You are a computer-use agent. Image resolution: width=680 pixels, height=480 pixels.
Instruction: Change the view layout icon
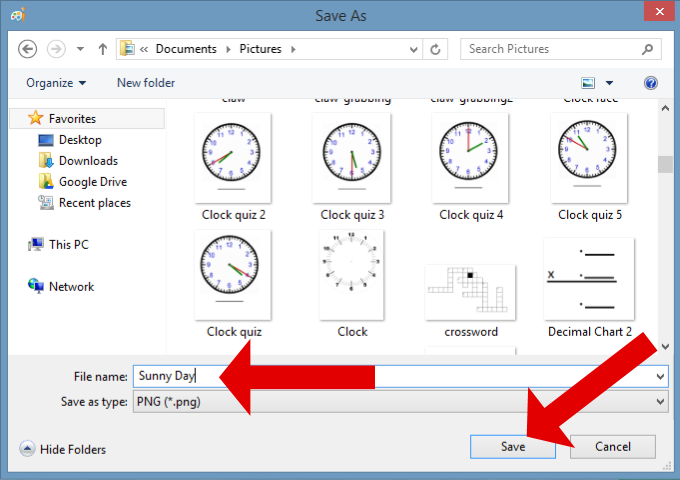pyautogui.click(x=589, y=83)
